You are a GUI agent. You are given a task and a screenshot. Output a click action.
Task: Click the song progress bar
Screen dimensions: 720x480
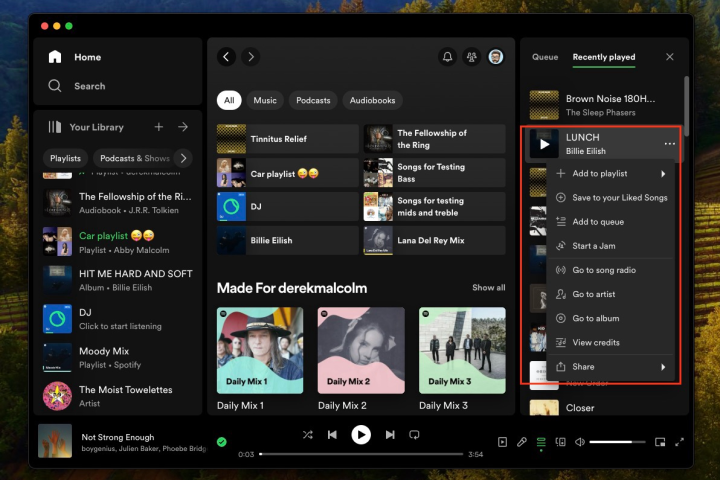click(x=361, y=454)
